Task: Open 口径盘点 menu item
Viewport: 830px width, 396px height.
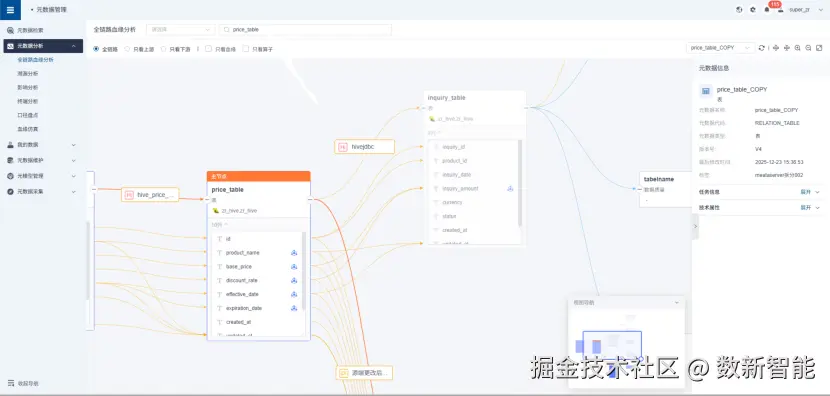Action: click(28, 115)
